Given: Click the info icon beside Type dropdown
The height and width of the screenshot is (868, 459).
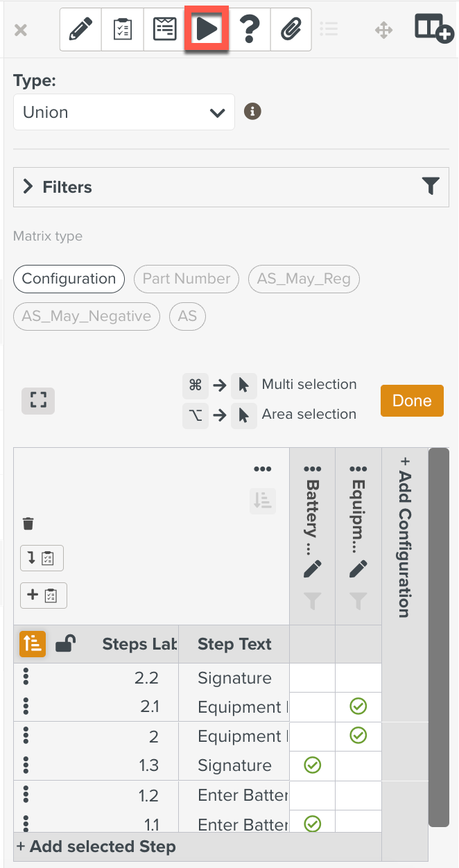Looking at the screenshot, I should coord(253,112).
